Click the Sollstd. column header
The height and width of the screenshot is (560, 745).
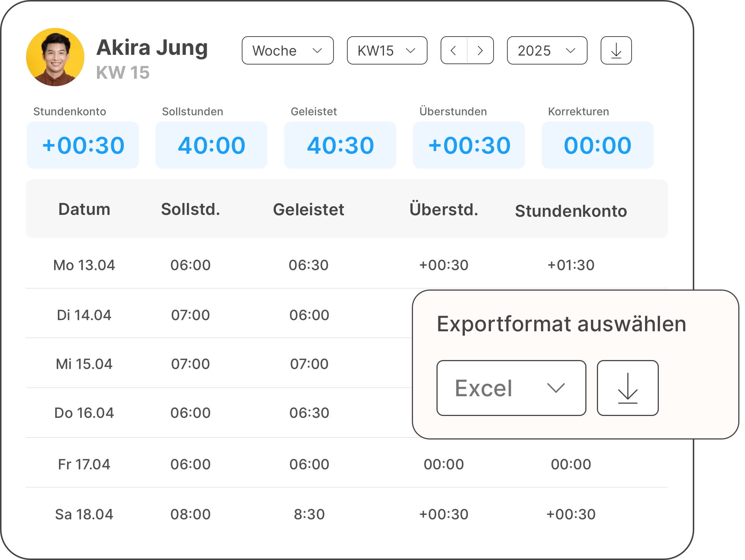191,209
